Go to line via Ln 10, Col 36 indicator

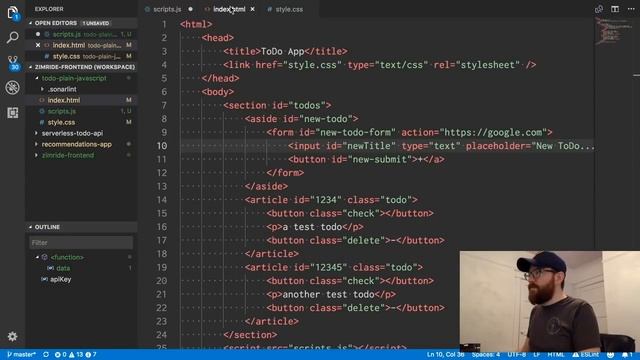pyautogui.click(x=445, y=354)
